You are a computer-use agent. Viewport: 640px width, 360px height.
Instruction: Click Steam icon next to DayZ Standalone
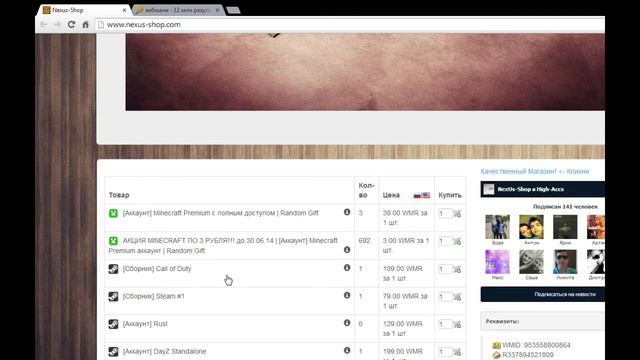click(113, 351)
